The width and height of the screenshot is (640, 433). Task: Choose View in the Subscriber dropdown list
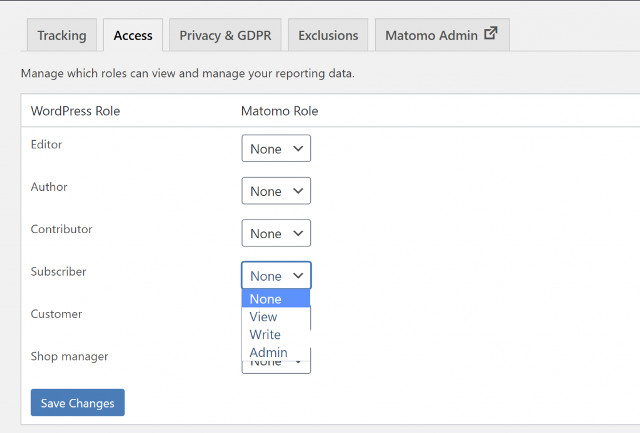(276, 317)
